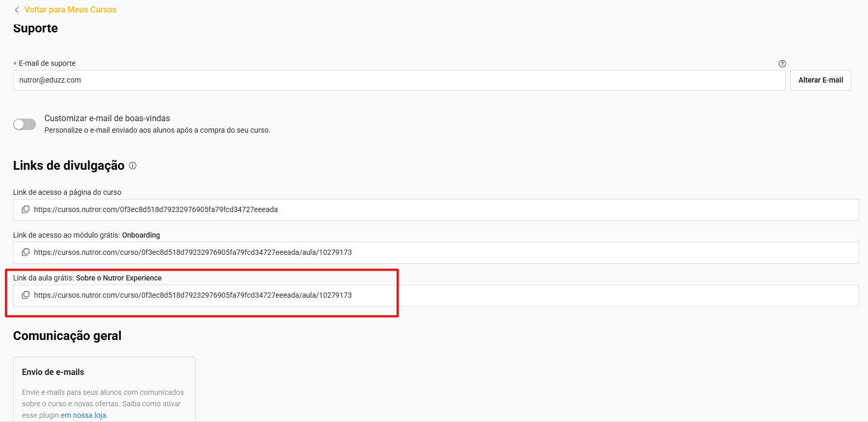Click the Suporte section heading

click(36, 29)
